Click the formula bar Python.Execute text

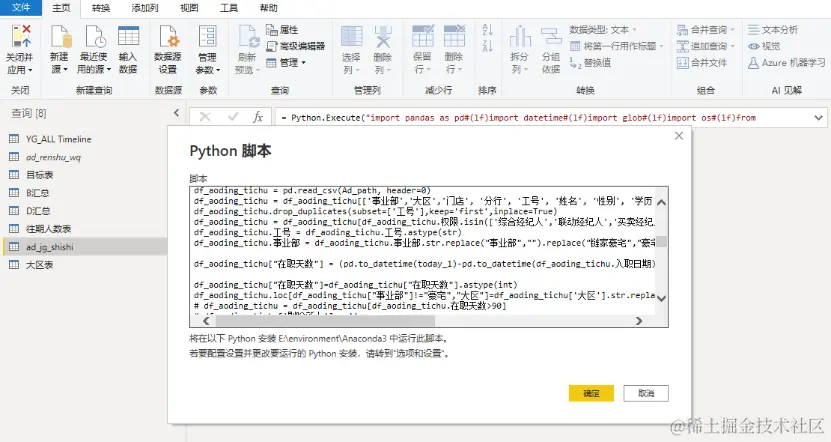click(x=518, y=118)
